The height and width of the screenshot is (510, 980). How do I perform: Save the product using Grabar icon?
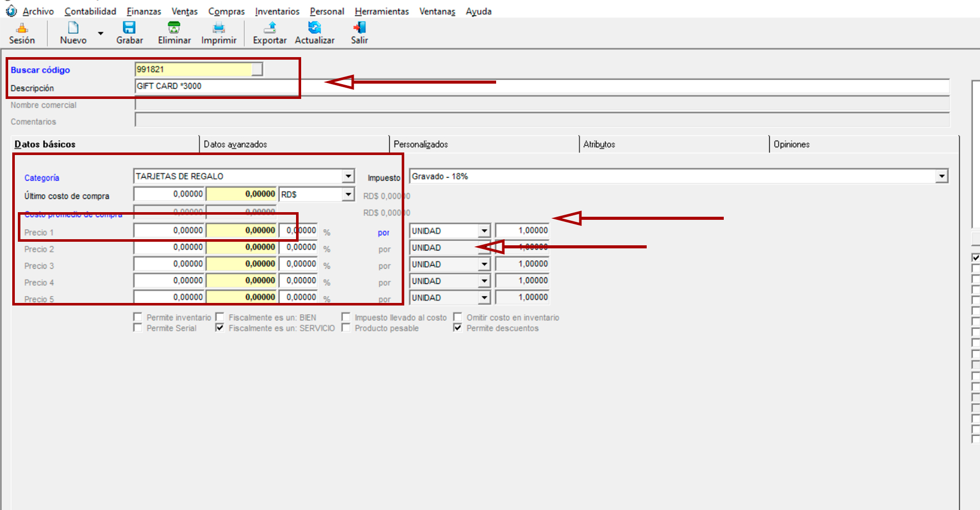pyautogui.click(x=129, y=28)
